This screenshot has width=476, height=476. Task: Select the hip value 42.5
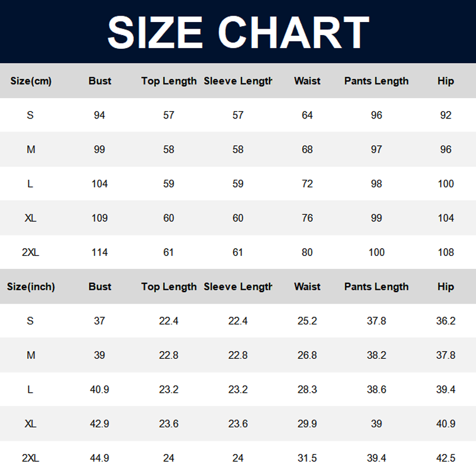coord(446,458)
